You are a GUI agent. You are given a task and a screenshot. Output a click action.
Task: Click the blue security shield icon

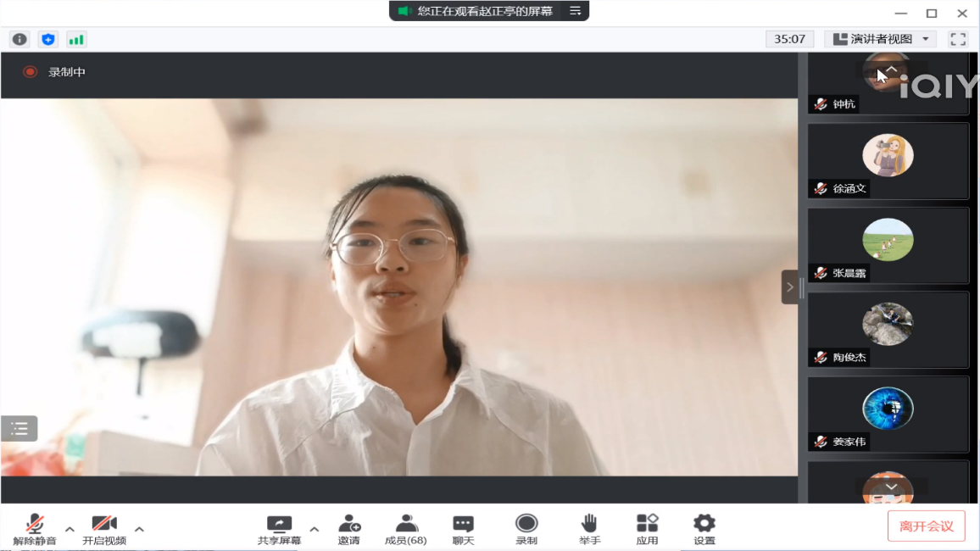48,39
